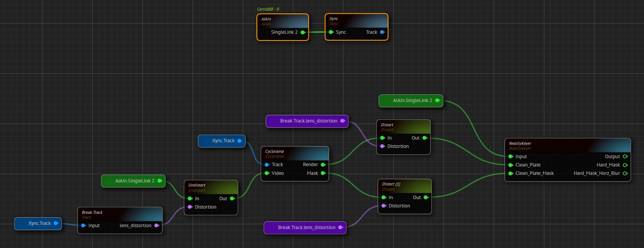Click the Undistort node Distortion input pin
This screenshot has height=248, width=644.
coord(190,207)
